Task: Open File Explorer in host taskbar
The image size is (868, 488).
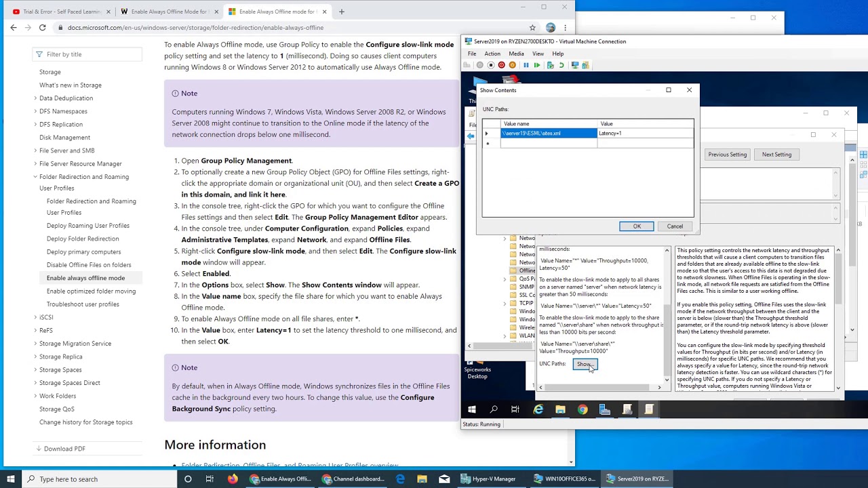Action: 422,479
